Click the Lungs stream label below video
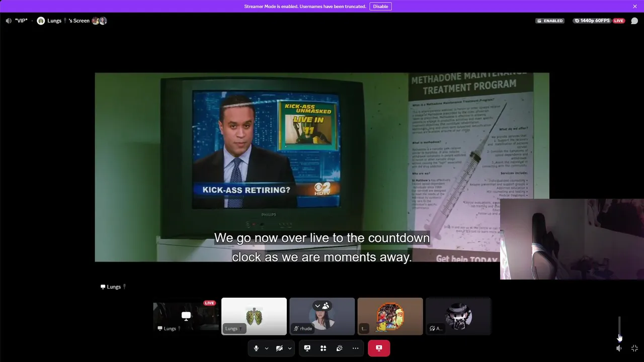The width and height of the screenshot is (644, 362). click(113, 287)
